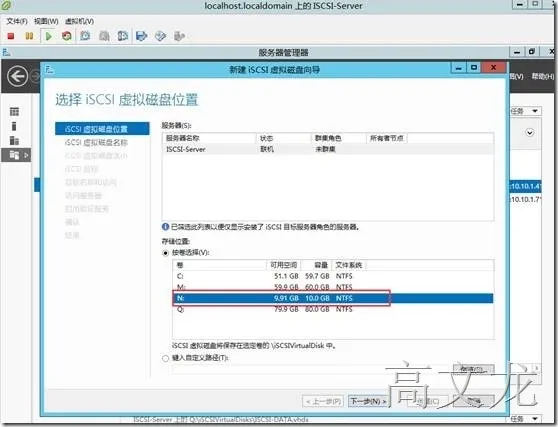Click the 下一步(N) button
Viewport: 558px width, 427px height.
point(368,401)
